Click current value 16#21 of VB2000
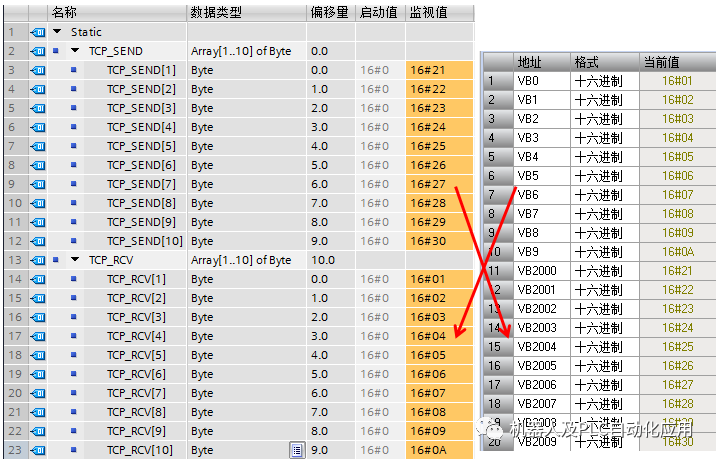716x461 pixels. point(678,271)
